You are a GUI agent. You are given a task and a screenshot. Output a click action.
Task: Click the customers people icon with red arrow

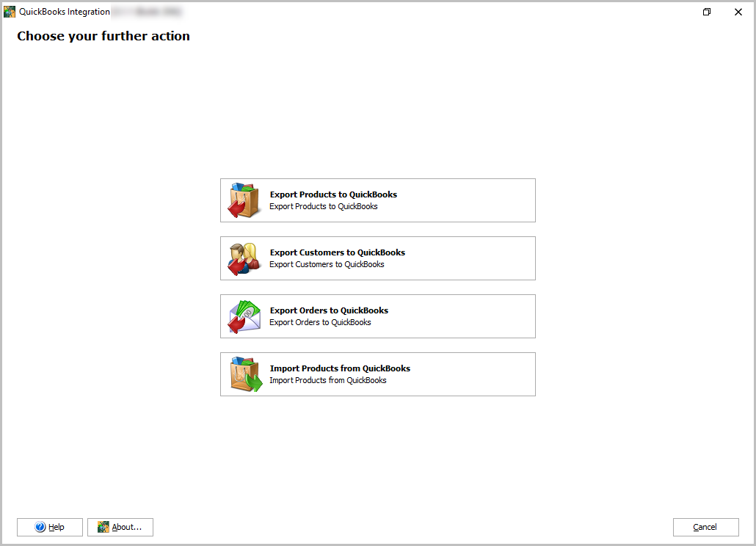pos(244,259)
